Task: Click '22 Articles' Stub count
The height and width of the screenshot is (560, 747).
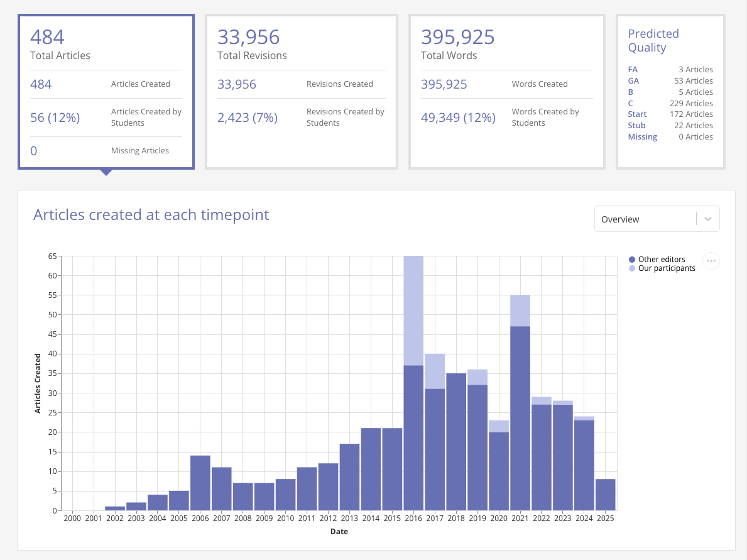Action: 694,125
